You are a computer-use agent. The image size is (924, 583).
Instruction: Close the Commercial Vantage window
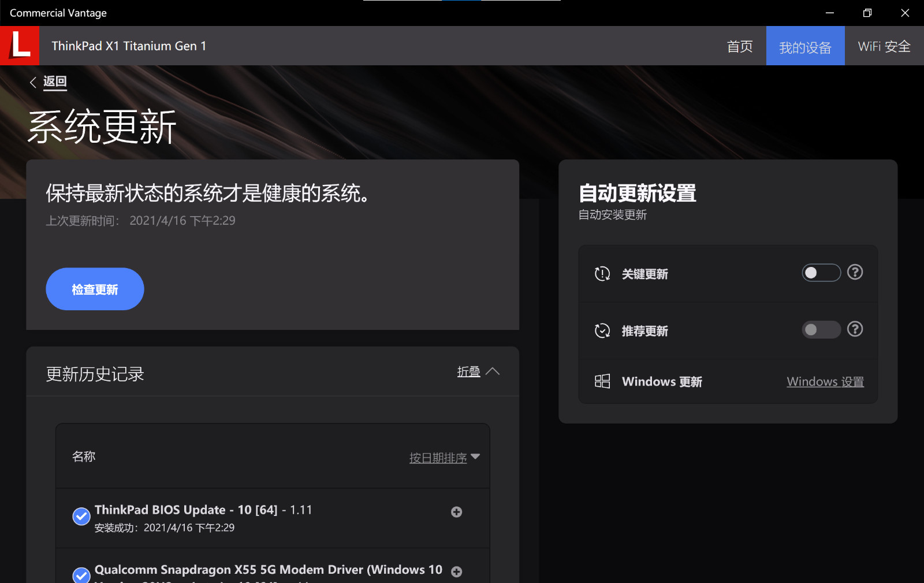point(905,13)
